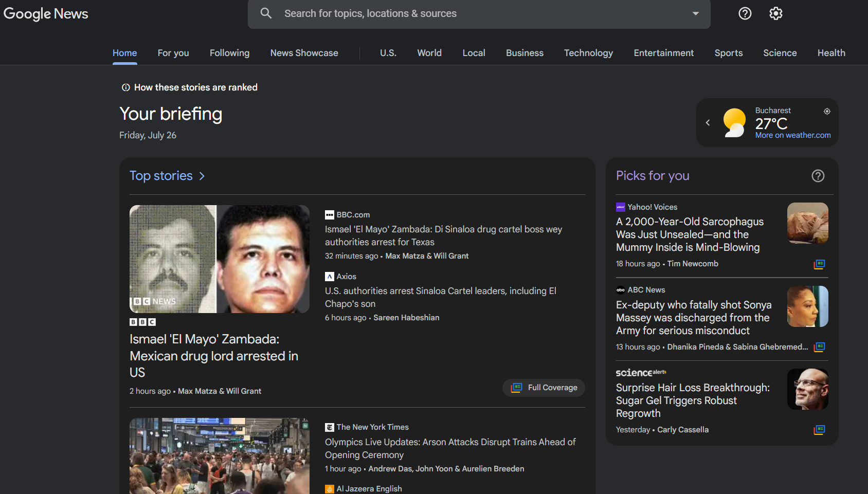The image size is (868, 494).
Task: Open full coverage icon for Sonya Massey story
Action: 819,347
